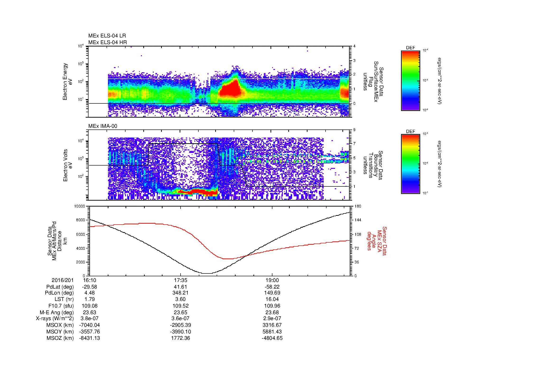Select the 'MEx ELS-04 HR' plot title
Image resolution: width=555 pixels, height=392 pixels.
point(107,42)
